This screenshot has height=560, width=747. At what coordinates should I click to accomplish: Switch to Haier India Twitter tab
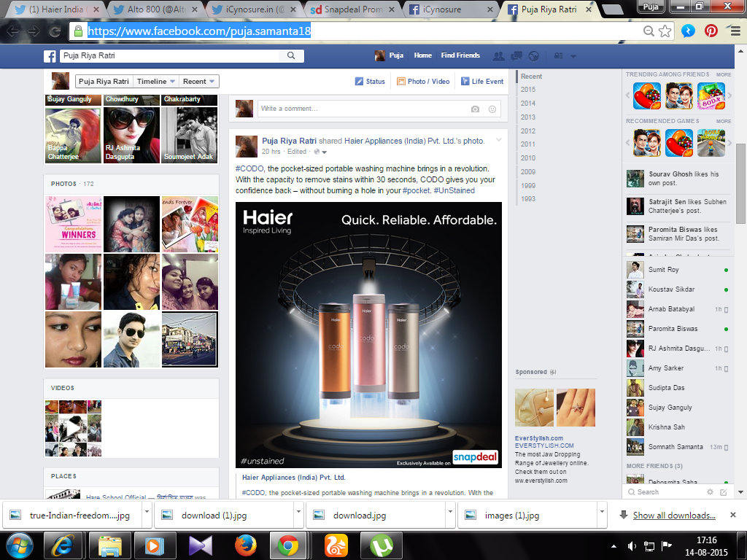click(55, 9)
